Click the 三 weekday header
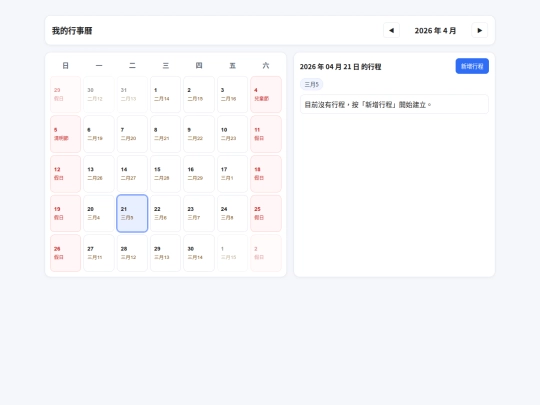 (x=166, y=65)
